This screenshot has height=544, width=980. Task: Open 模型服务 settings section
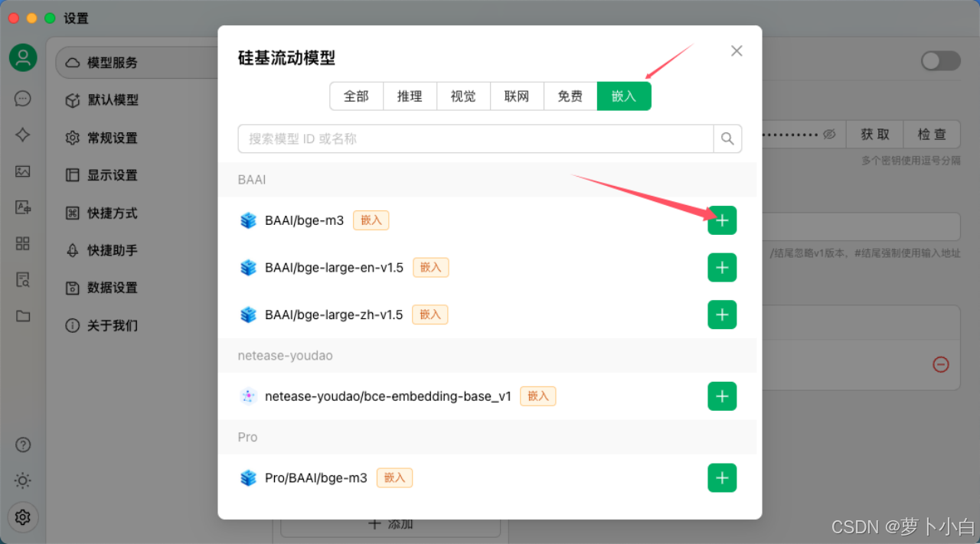pos(136,63)
